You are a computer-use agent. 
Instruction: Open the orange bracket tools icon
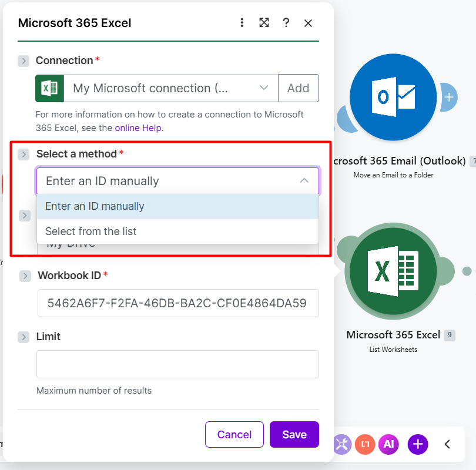tap(365, 445)
